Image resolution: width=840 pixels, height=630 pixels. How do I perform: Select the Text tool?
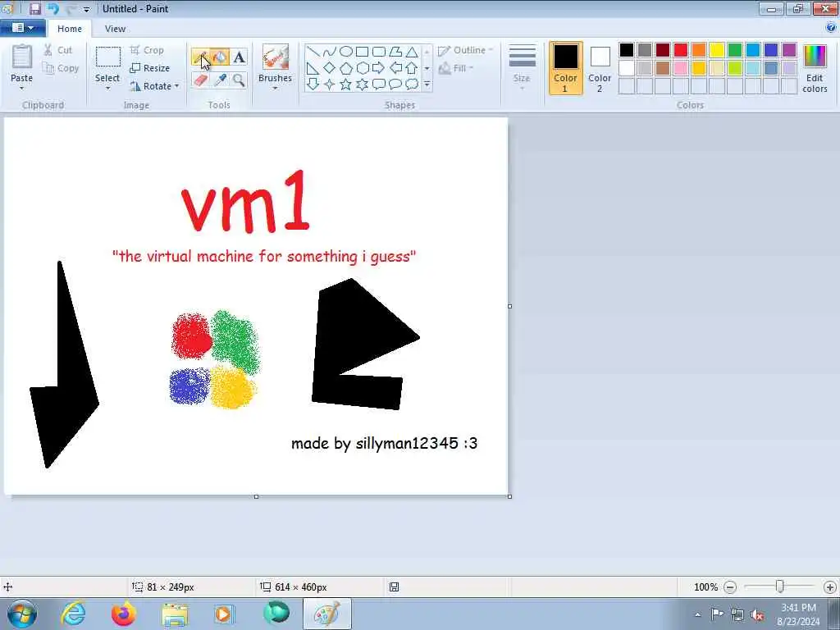point(239,57)
